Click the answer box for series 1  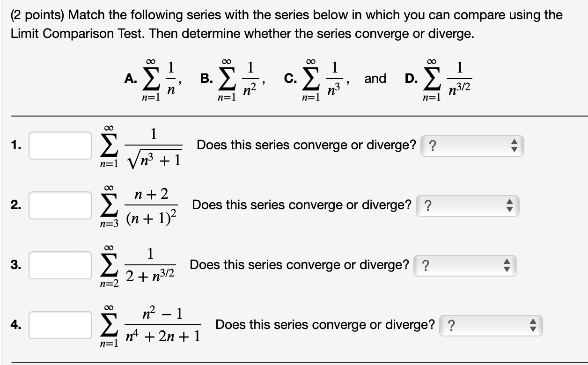tap(60, 146)
